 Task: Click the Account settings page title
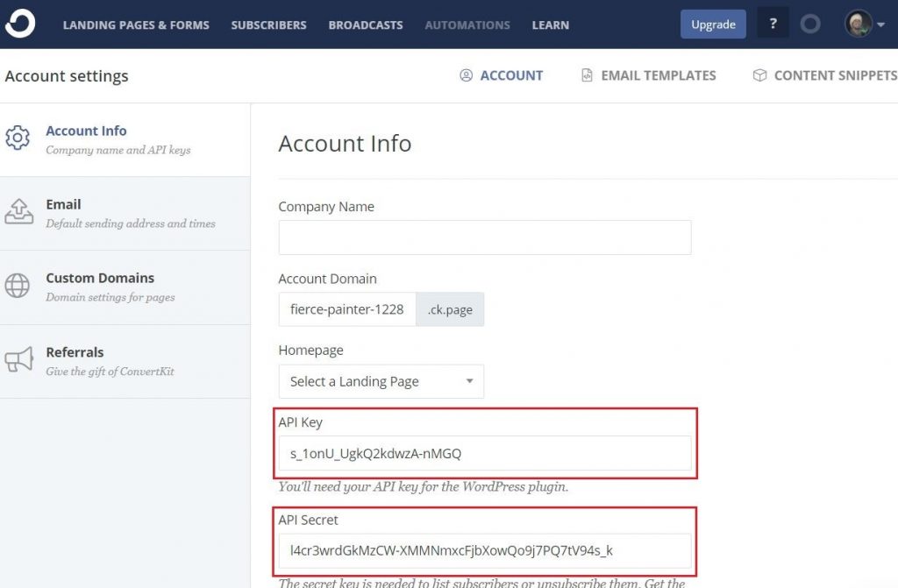click(67, 75)
